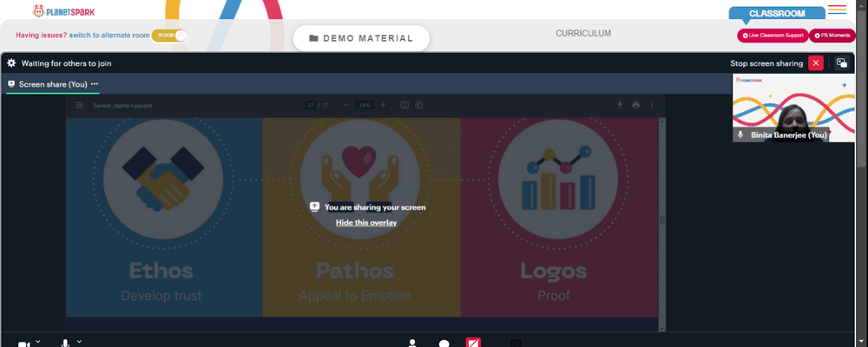Click Binita Banerjee video thumbnail

click(793, 108)
